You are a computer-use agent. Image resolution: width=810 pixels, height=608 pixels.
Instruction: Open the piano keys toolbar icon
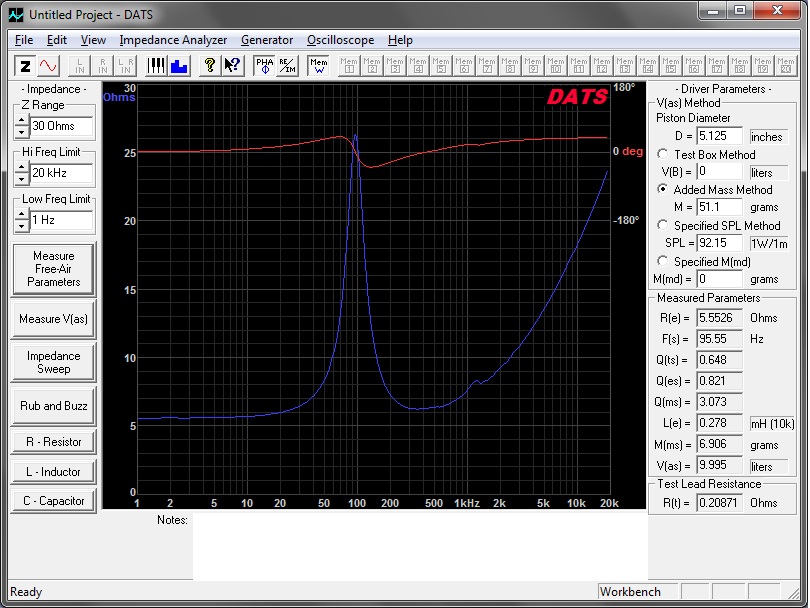point(155,66)
